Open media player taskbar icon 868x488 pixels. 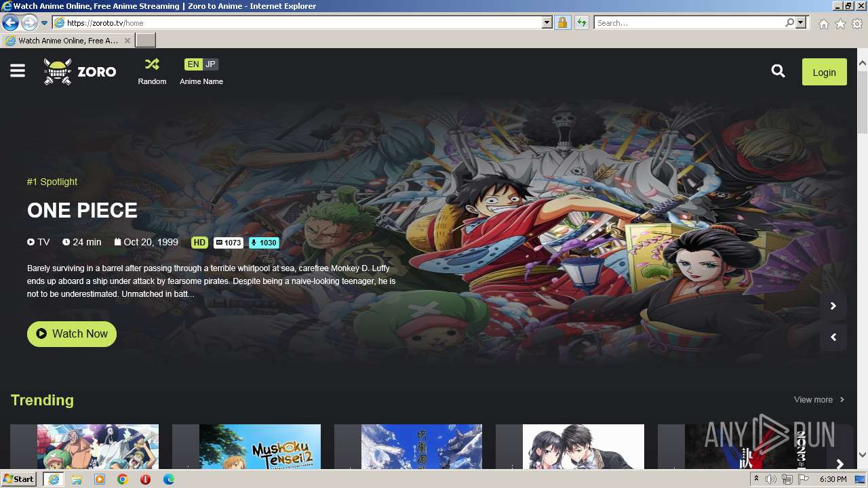click(x=100, y=479)
